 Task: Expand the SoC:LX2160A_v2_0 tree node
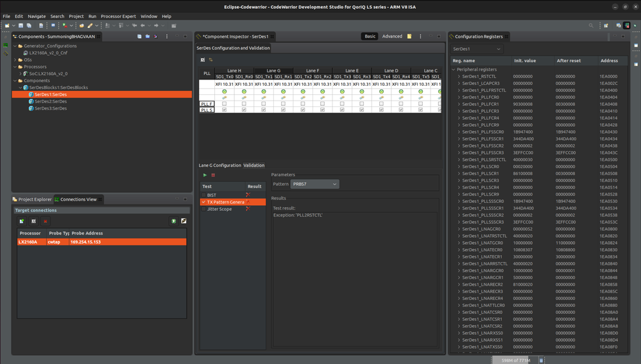point(21,74)
